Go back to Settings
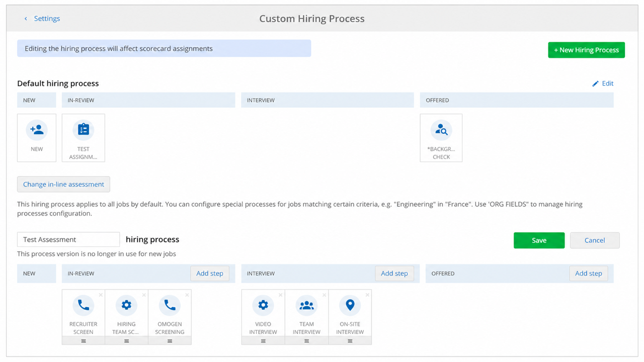644x362 pixels. coord(47,19)
